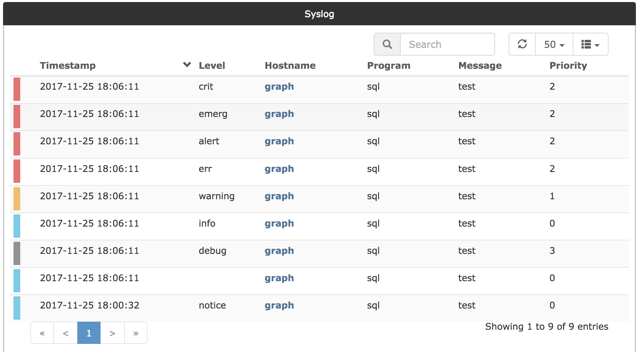Click the 'notice' level cell
This screenshot has width=644, height=352.
[x=212, y=305]
